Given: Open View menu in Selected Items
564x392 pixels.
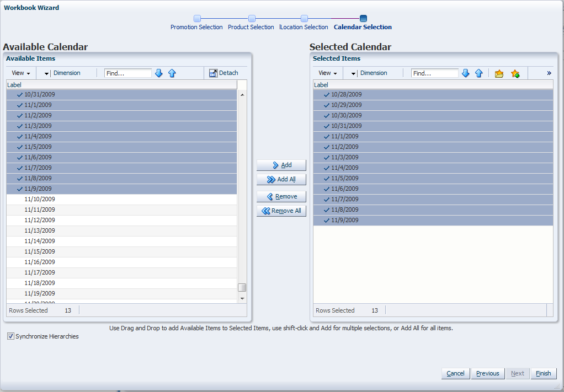Looking at the screenshot, I should click(328, 73).
